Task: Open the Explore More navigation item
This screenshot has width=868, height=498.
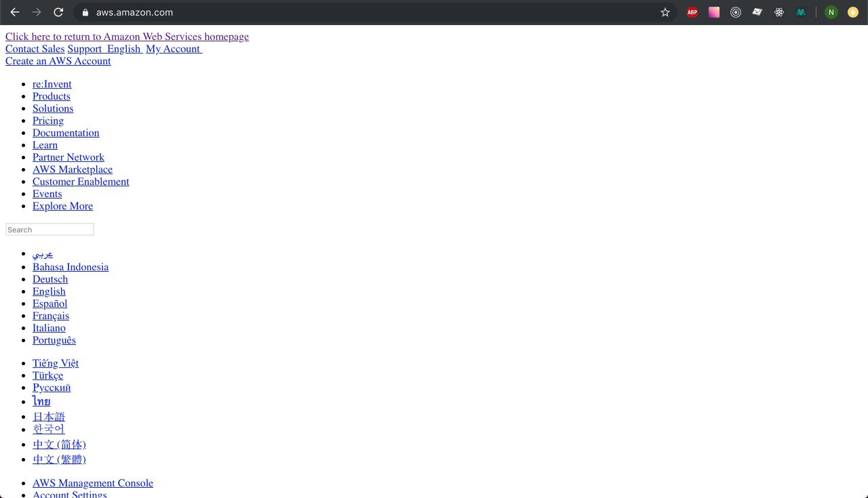Action: 62,206
